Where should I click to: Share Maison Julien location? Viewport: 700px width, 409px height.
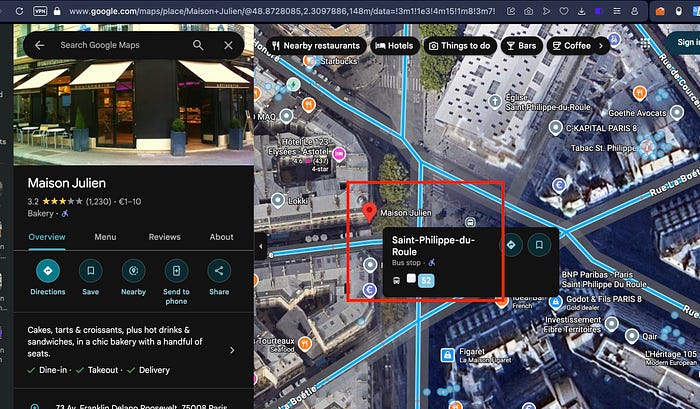point(219,271)
